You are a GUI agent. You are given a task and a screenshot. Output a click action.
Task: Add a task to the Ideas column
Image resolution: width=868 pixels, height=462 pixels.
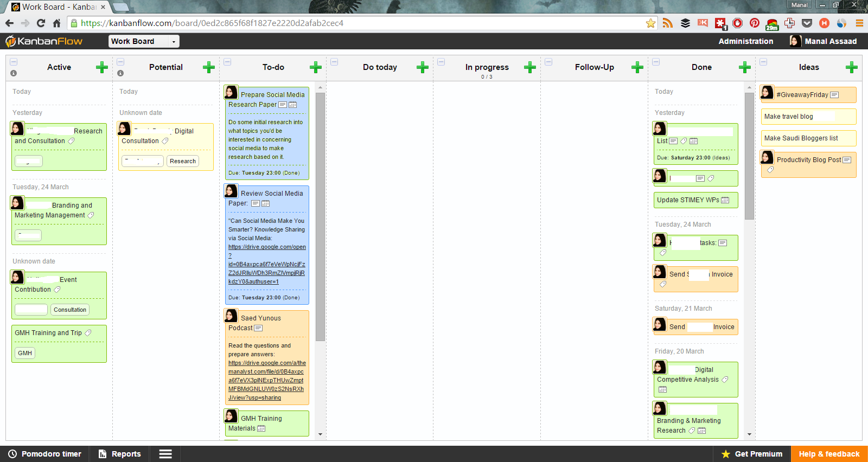coord(852,67)
